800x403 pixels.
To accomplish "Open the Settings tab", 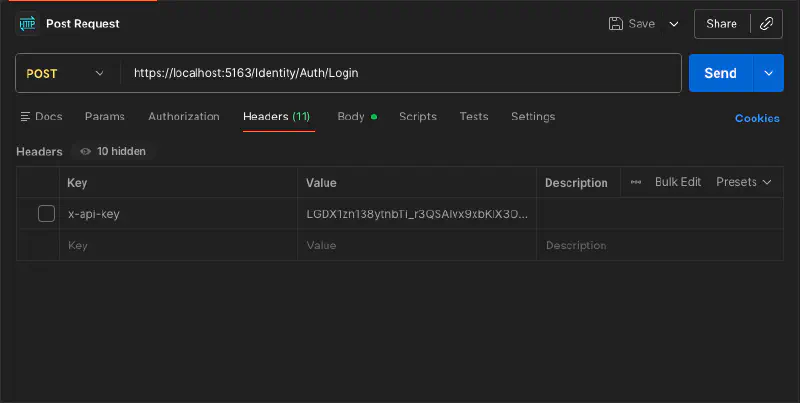I will coord(533,117).
